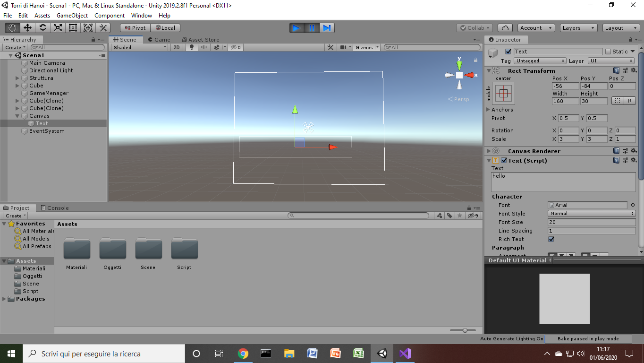Viewport: 644px width, 363px height.
Task: Select the Hand tool in the toolbar
Action: click(x=13, y=28)
